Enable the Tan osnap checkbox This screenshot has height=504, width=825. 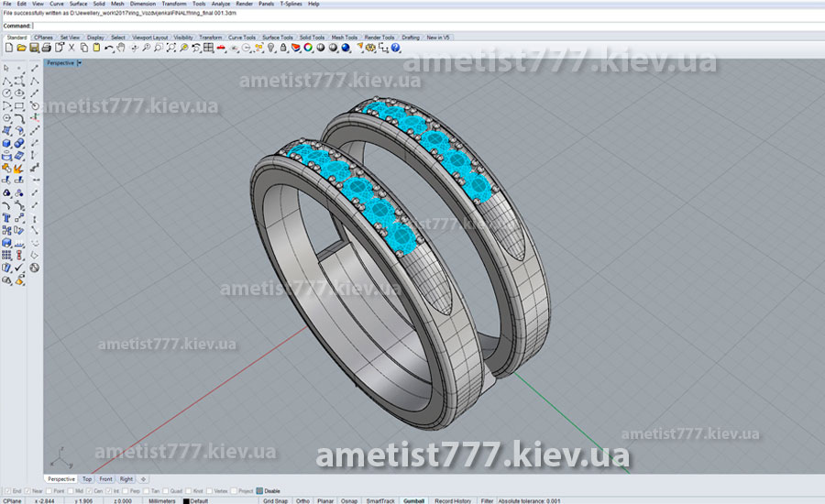pyautogui.click(x=147, y=491)
